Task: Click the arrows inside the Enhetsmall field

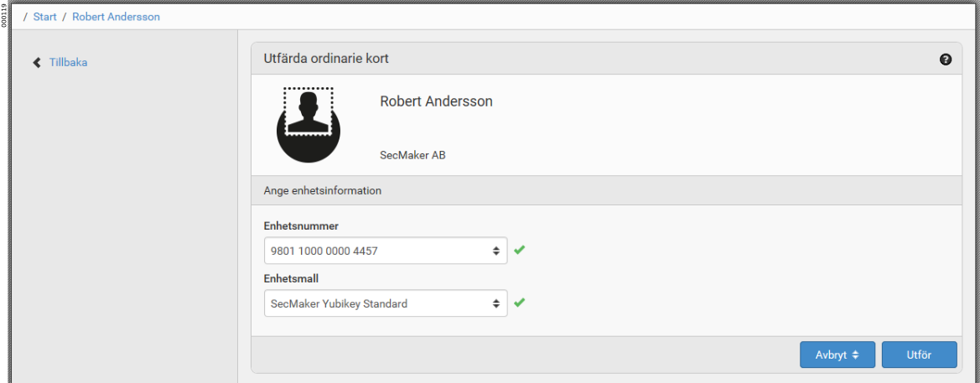Action: (495, 303)
